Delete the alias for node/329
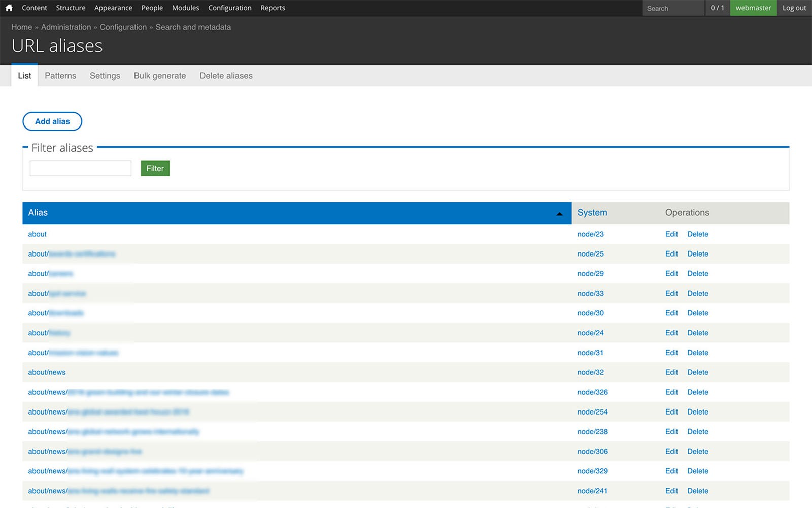Image resolution: width=812 pixels, height=508 pixels. point(698,471)
